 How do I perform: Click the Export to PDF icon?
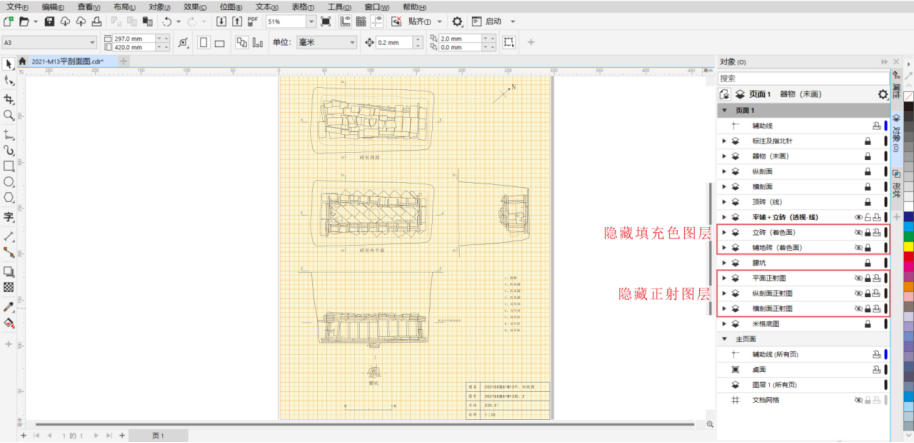coord(254,21)
